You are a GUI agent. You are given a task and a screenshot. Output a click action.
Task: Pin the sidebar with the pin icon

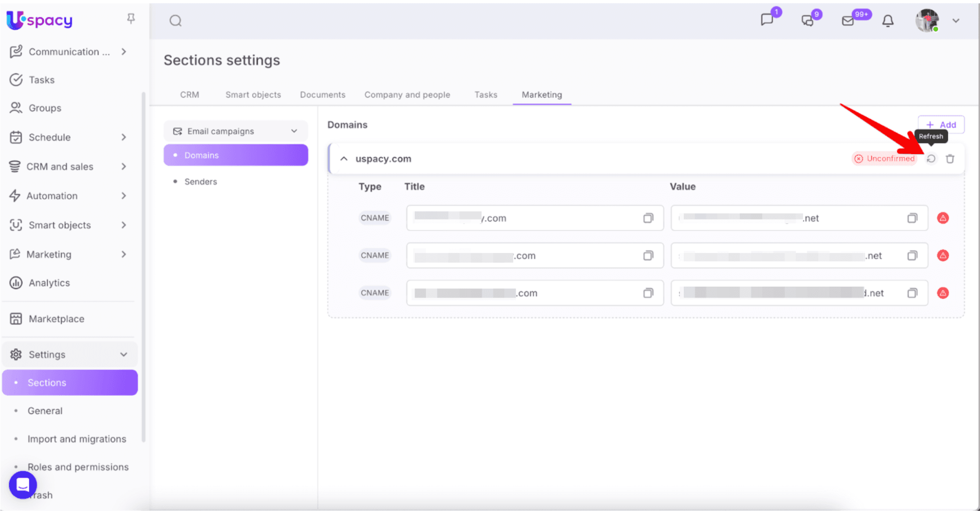tap(131, 19)
